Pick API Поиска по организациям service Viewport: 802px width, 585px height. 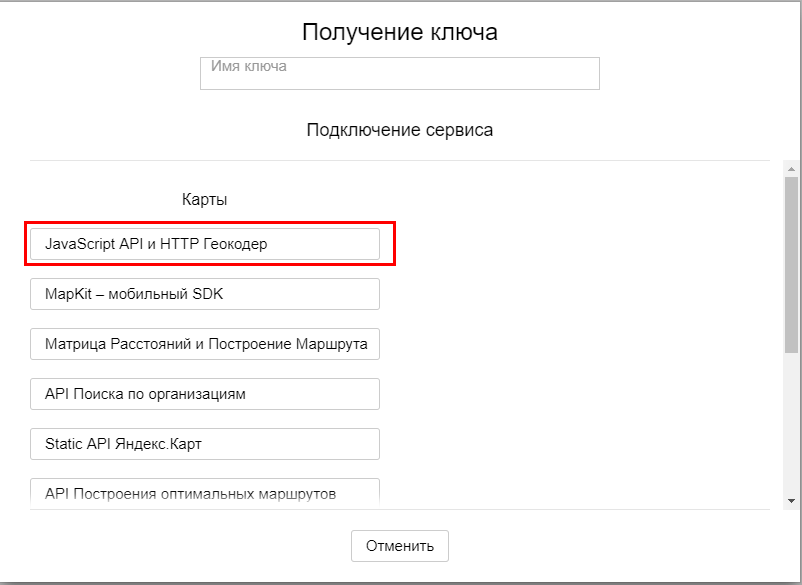[x=205, y=394]
